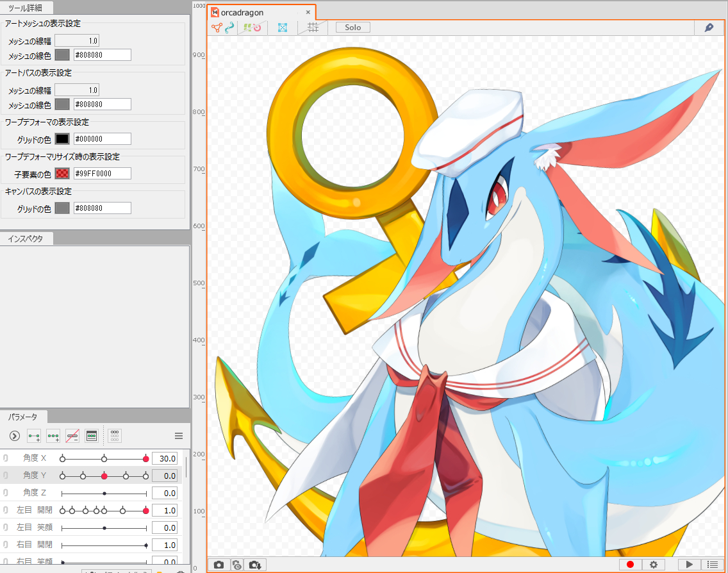Click the 角度 Y value field

coord(165,476)
